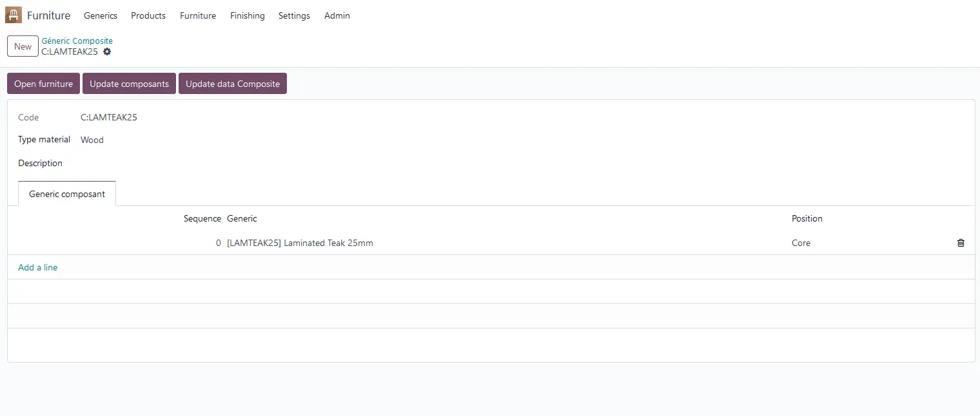Sort by Sequence column header
Viewport: 980px width, 416px height.
click(x=202, y=218)
